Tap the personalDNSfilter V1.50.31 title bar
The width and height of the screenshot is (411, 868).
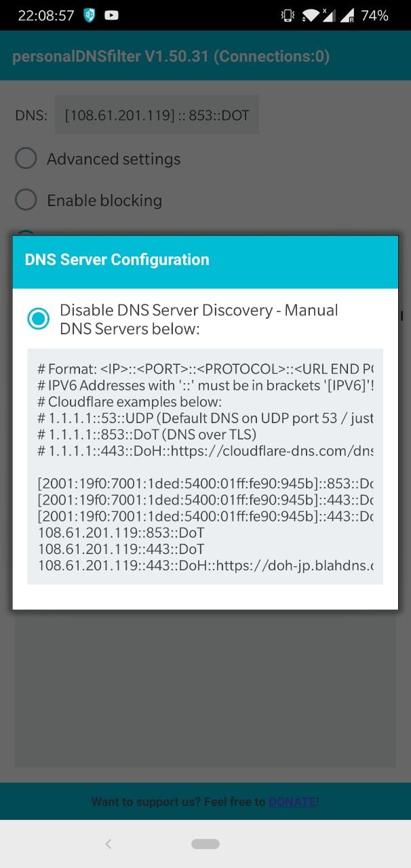click(x=171, y=56)
